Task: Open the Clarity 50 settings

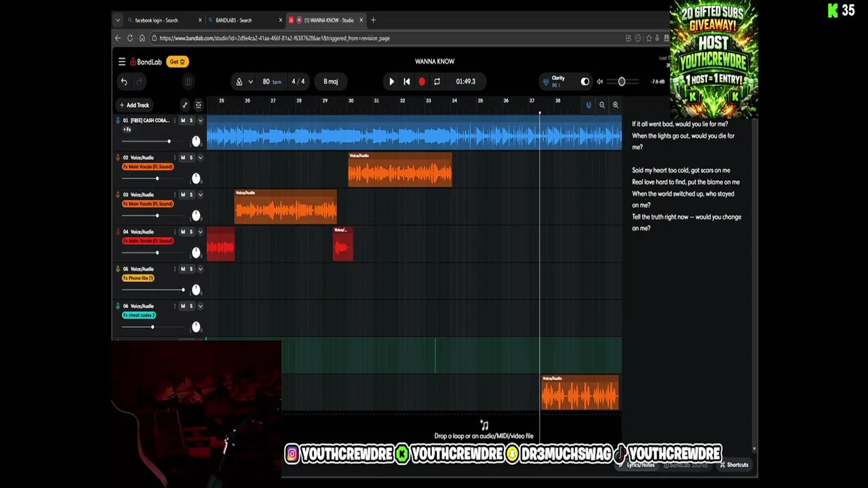Action: tap(555, 81)
